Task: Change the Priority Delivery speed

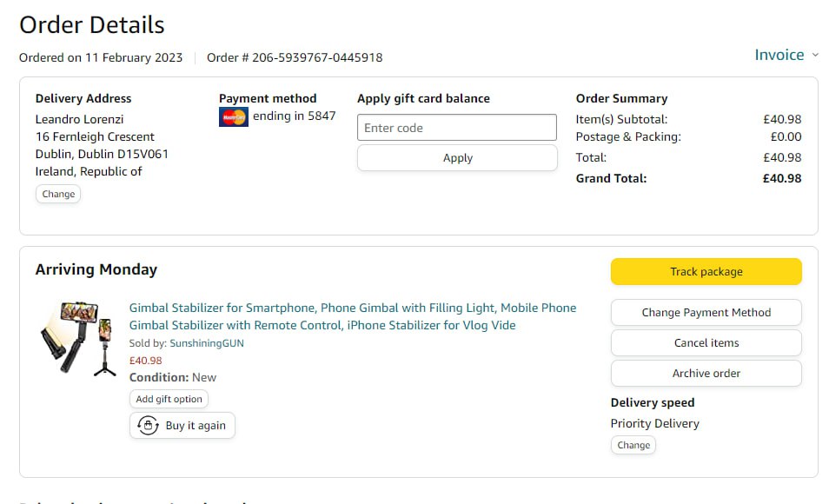Action: 633,445
